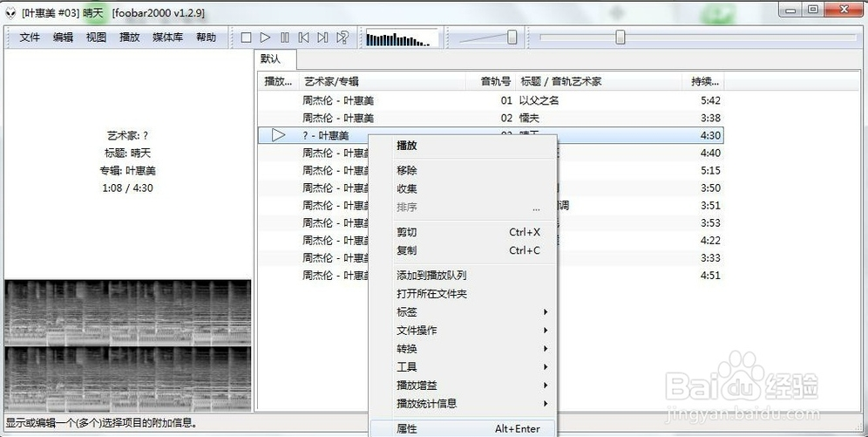The width and height of the screenshot is (868, 437).
Task: Click the 艺术家: ? info text
Action: click(x=127, y=135)
